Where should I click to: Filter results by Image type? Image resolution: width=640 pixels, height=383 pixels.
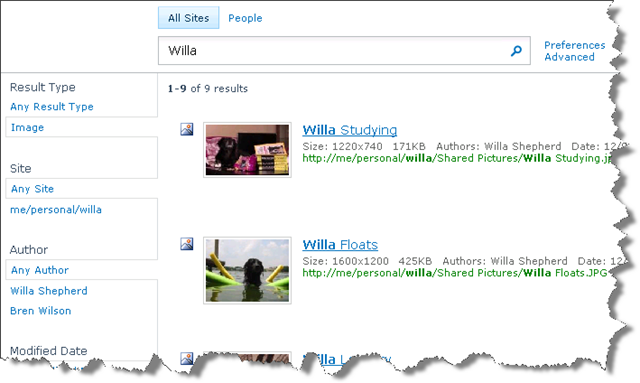click(x=27, y=127)
